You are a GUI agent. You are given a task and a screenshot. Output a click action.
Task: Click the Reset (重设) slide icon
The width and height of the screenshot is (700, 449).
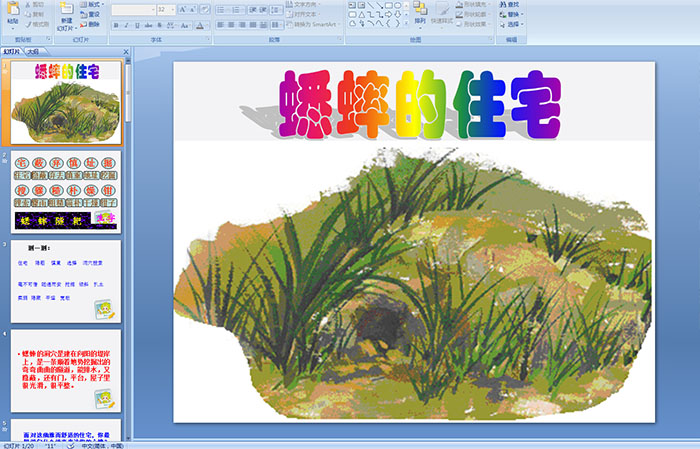(83, 14)
